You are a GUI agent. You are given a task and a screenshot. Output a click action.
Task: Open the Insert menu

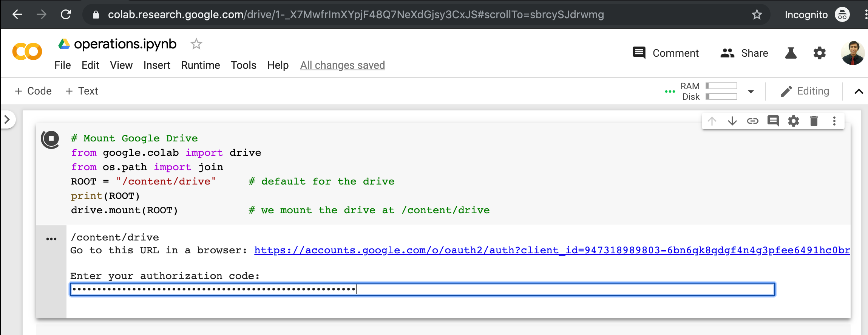click(x=157, y=65)
